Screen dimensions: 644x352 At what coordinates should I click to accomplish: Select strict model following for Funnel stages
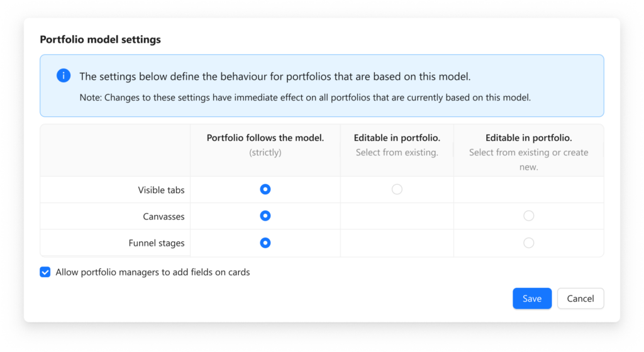click(x=265, y=243)
